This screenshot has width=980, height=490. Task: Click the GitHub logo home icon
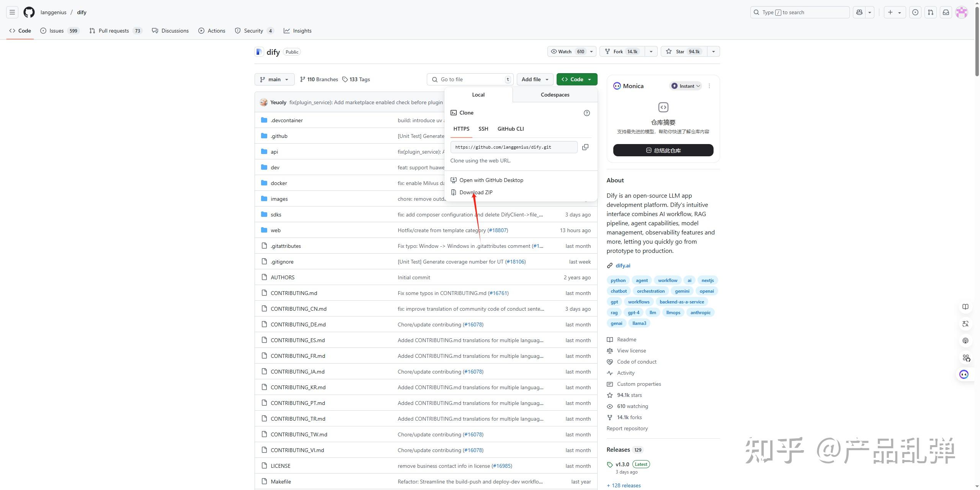pos(29,12)
